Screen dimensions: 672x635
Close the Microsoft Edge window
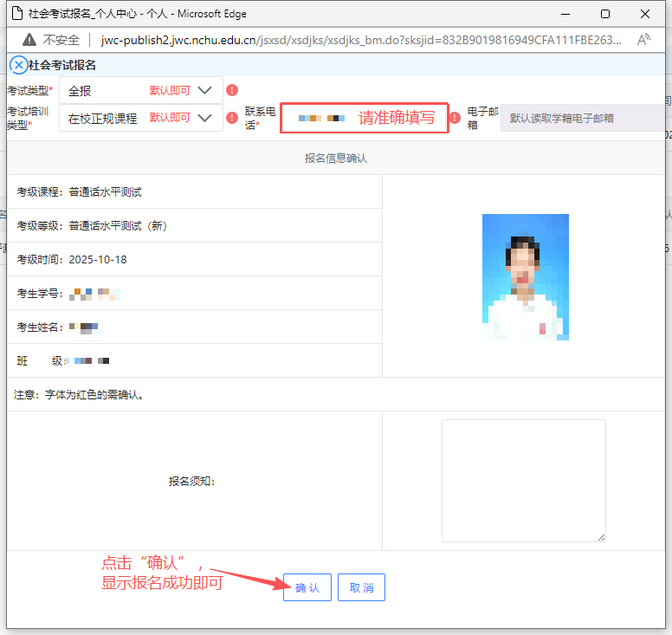(645, 14)
